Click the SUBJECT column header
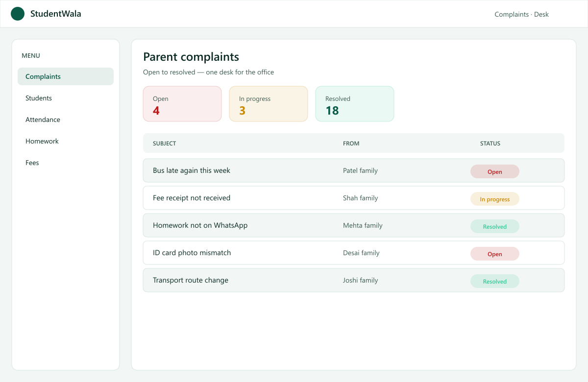 (x=164, y=143)
